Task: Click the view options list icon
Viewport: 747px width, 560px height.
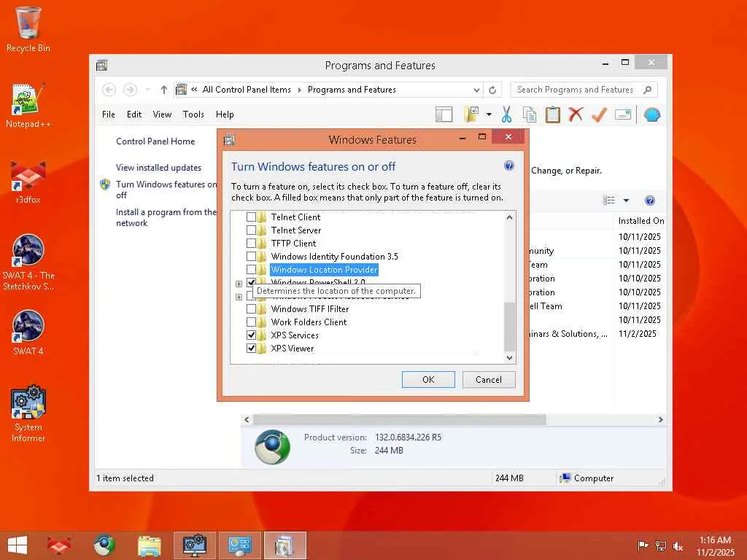Action: pyautogui.click(x=609, y=201)
